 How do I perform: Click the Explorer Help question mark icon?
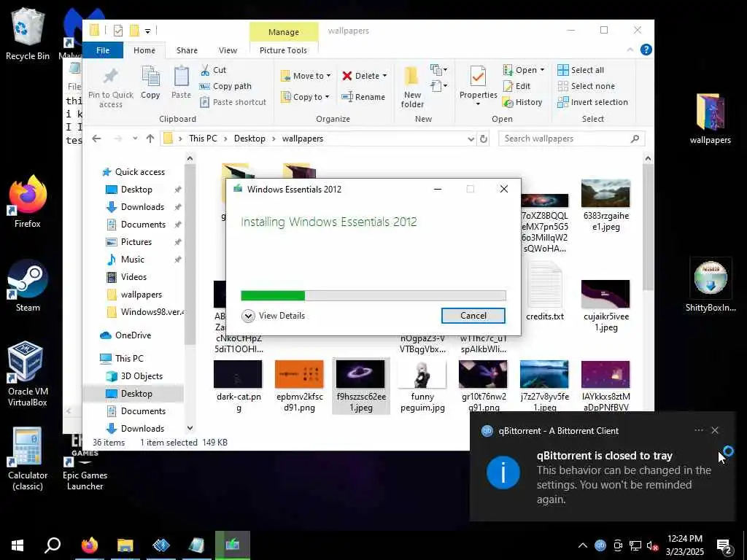pyautogui.click(x=646, y=50)
